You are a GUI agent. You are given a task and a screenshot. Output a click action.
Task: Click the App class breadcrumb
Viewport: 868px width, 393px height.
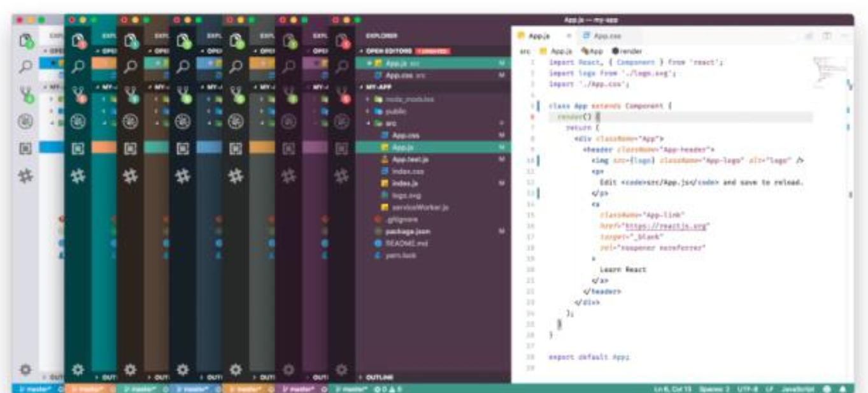pyautogui.click(x=591, y=51)
